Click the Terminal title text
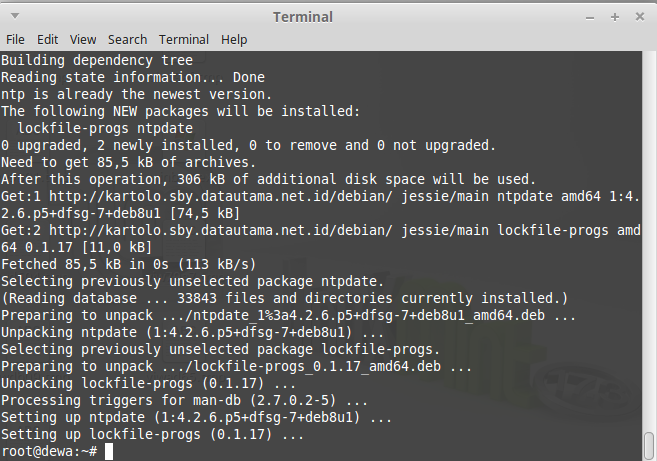657x461 pixels. (303, 17)
